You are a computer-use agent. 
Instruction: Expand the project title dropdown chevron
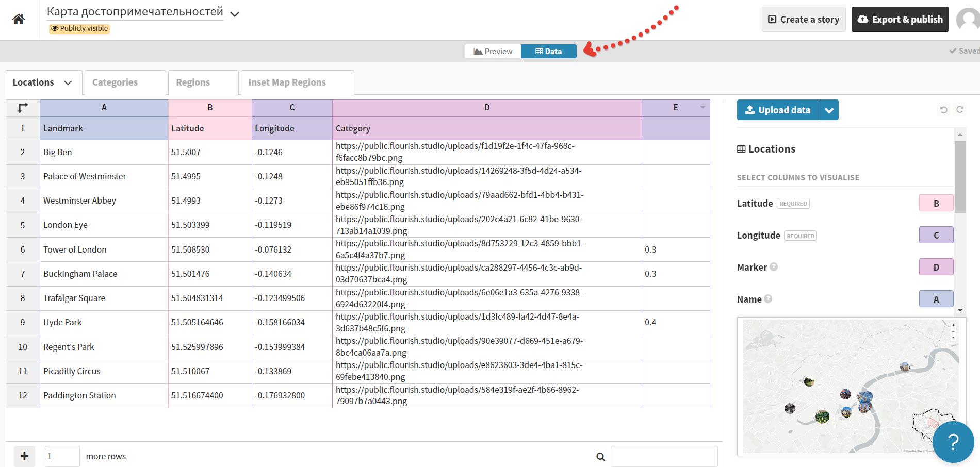pos(235,14)
